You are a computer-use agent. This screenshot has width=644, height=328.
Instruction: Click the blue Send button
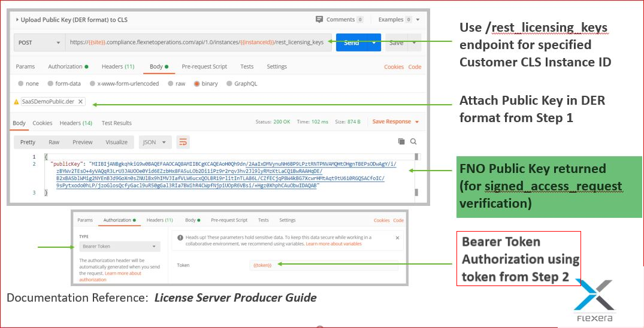click(x=352, y=42)
